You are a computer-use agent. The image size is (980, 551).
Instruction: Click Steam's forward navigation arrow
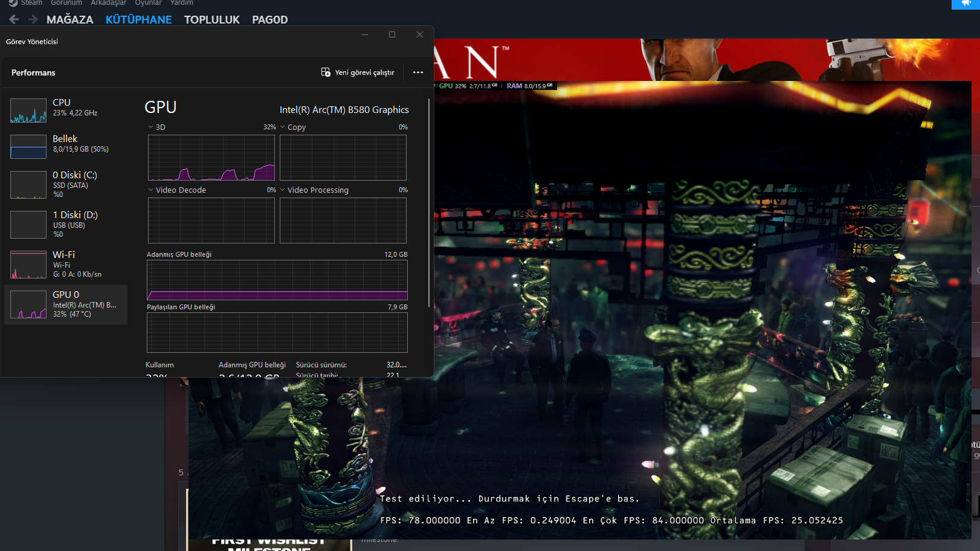[x=33, y=19]
